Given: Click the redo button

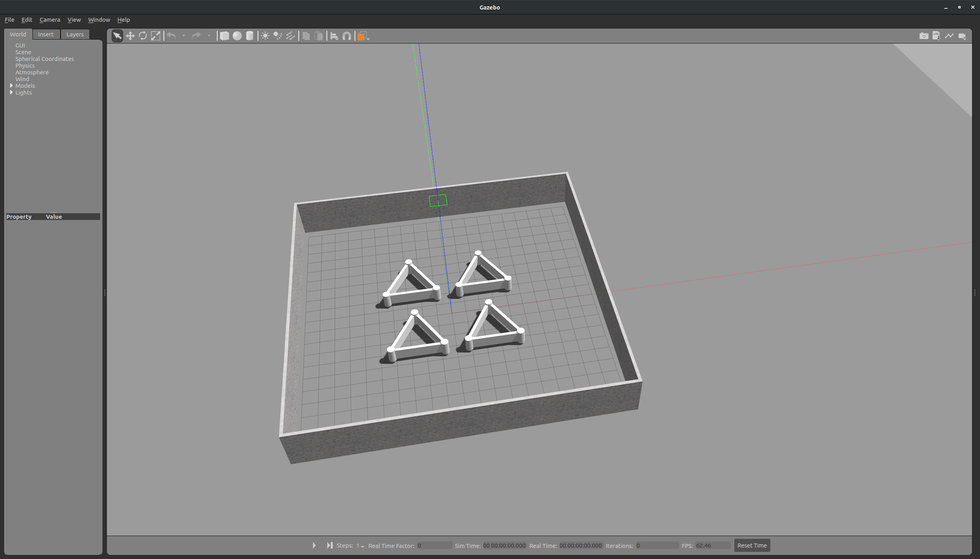Looking at the screenshot, I should pos(197,36).
